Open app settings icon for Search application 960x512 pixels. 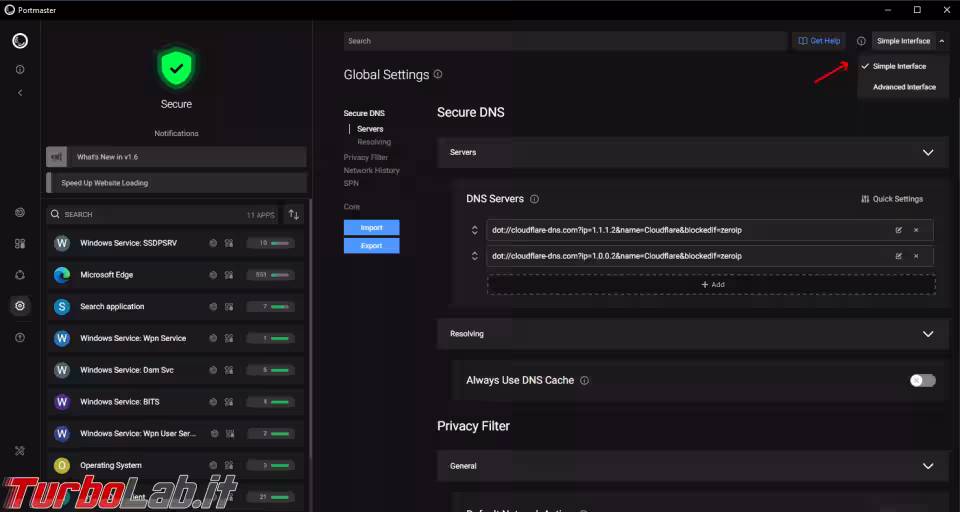coord(229,307)
